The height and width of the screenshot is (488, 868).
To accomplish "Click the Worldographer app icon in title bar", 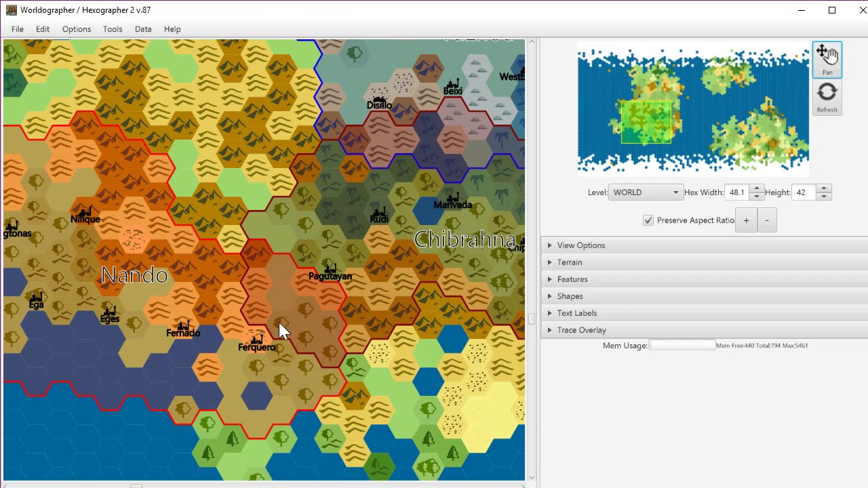I will tap(11, 10).
